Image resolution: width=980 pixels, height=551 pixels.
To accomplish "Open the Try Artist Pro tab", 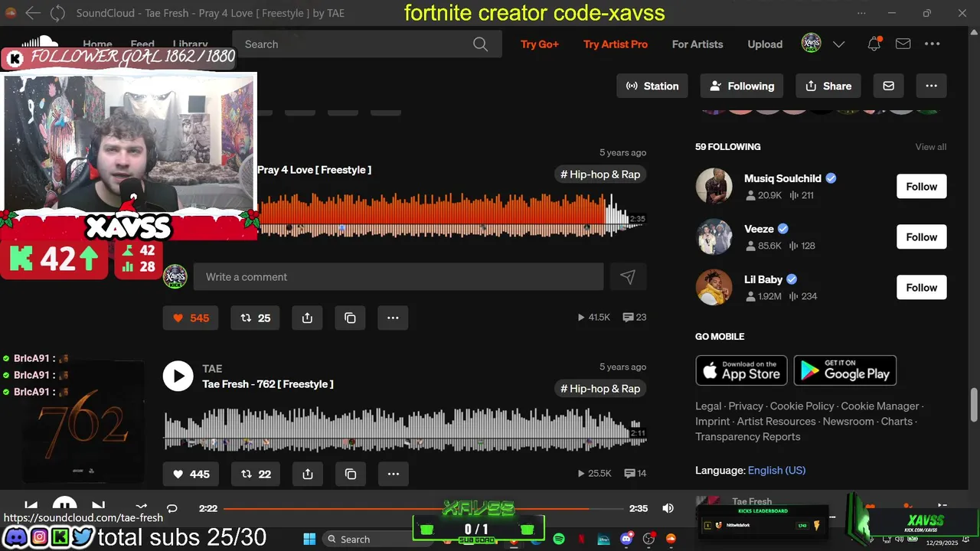I will point(616,44).
